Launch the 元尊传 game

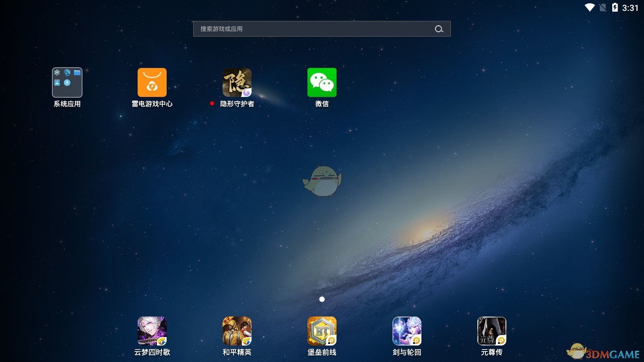[x=491, y=331]
